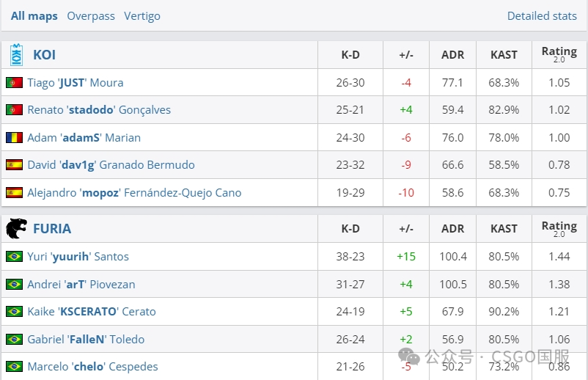Switch to the Overpass map tab
This screenshot has height=380, width=588.
pos(91,16)
